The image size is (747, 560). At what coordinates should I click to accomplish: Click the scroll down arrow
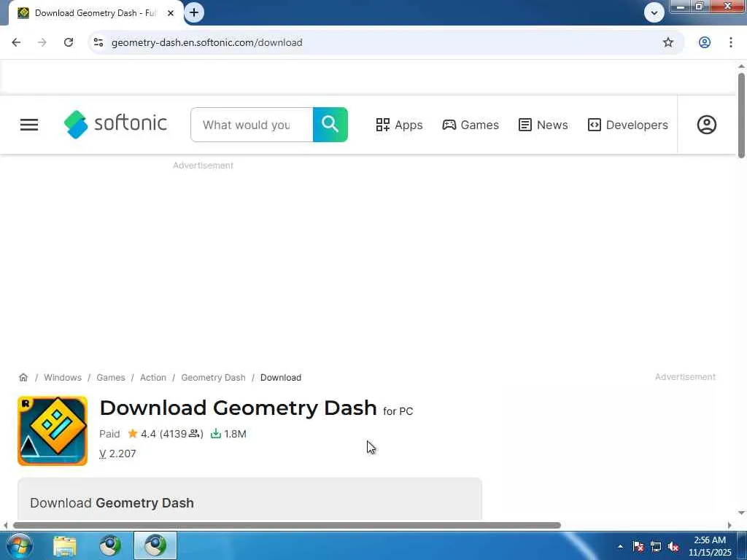741,513
